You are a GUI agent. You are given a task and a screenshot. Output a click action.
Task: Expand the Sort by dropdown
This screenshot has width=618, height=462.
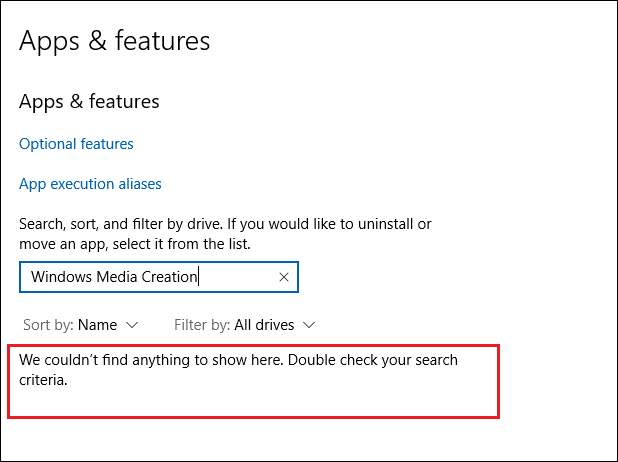80,325
